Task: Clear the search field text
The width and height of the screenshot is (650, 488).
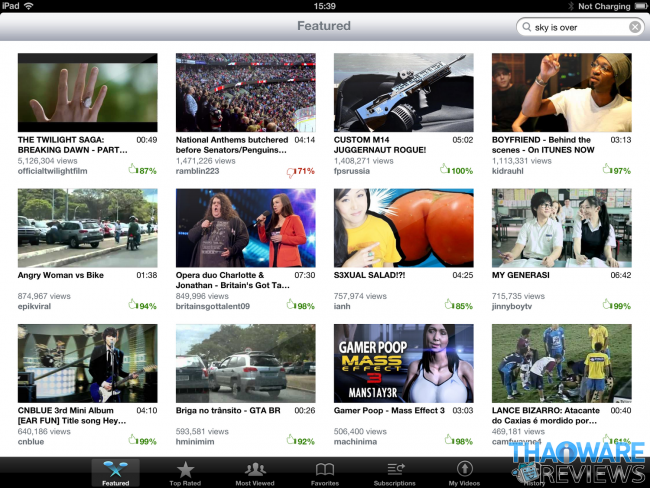Action: click(635, 27)
